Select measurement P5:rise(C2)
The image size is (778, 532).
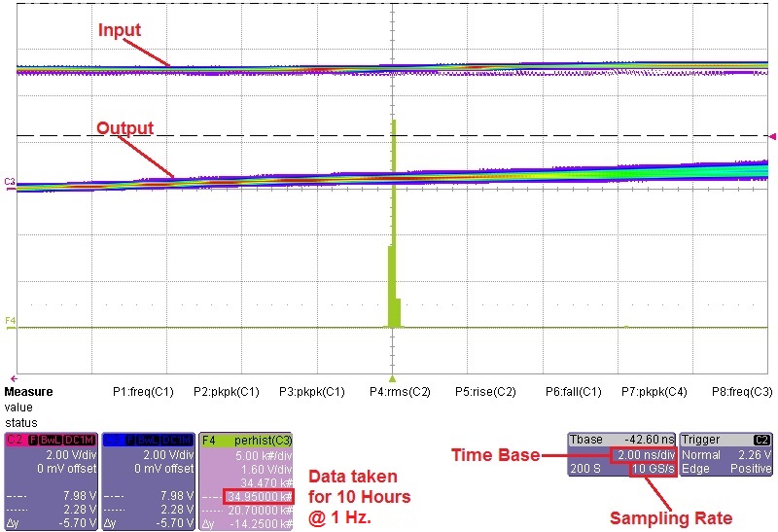pos(485,392)
